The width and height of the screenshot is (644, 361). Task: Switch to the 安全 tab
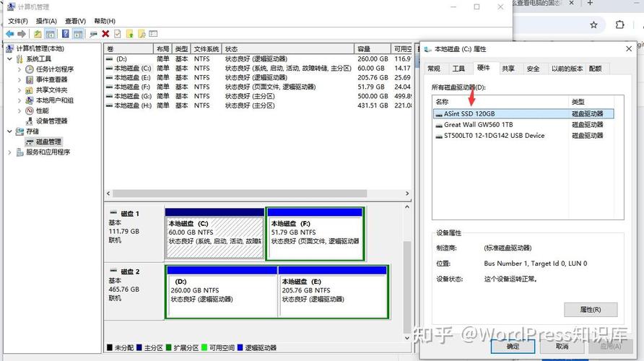click(533, 69)
